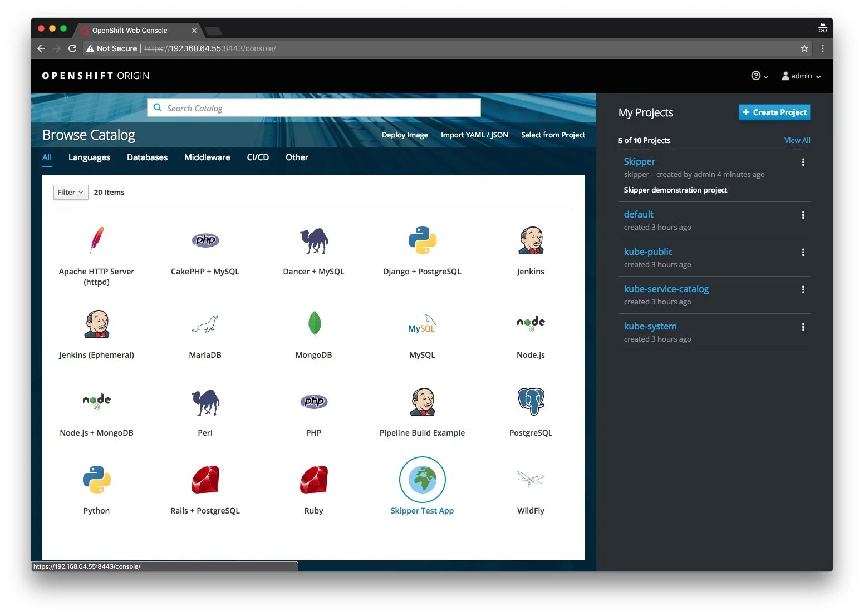Image resolution: width=864 pixels, height=616 pixels.
Task: Open the default project kebab menu
Action: [803, 215]
